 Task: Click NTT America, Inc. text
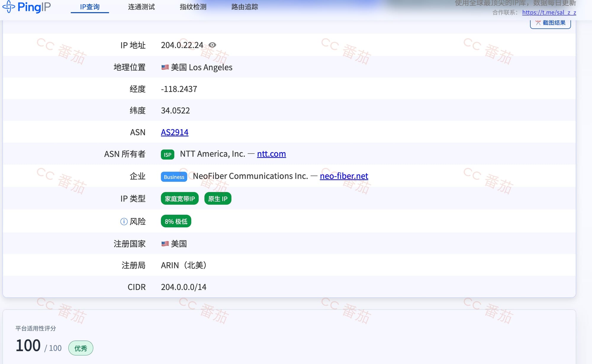point(213,154)
